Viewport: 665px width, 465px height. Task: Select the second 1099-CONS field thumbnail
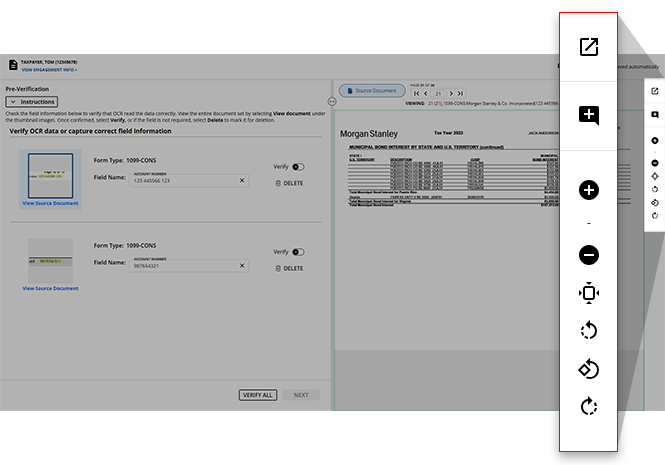(x=50, y=261)
